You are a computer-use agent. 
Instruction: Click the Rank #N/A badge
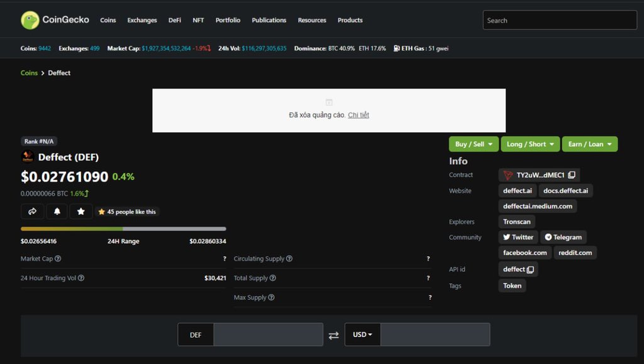tap(39, 141)
